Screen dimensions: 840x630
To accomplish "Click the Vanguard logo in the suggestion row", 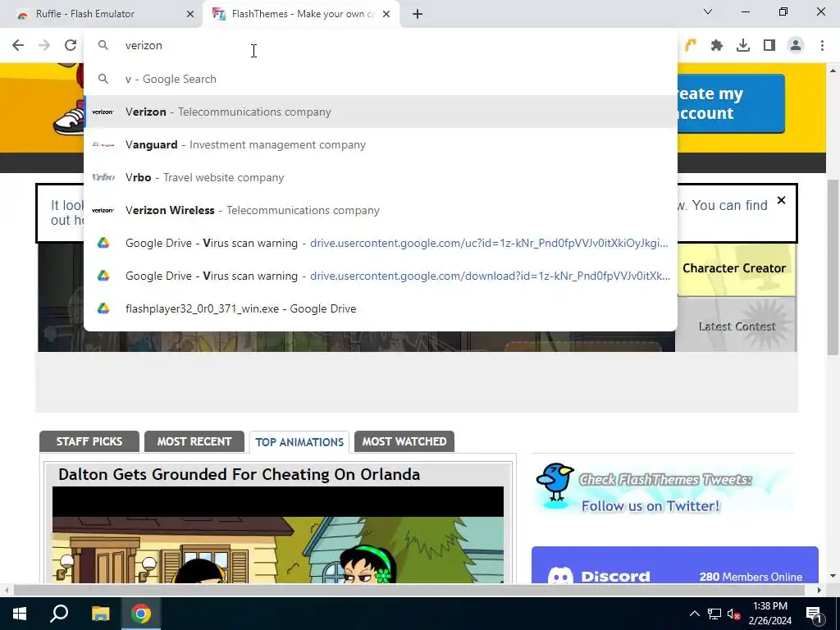I will tap(103, 144).
